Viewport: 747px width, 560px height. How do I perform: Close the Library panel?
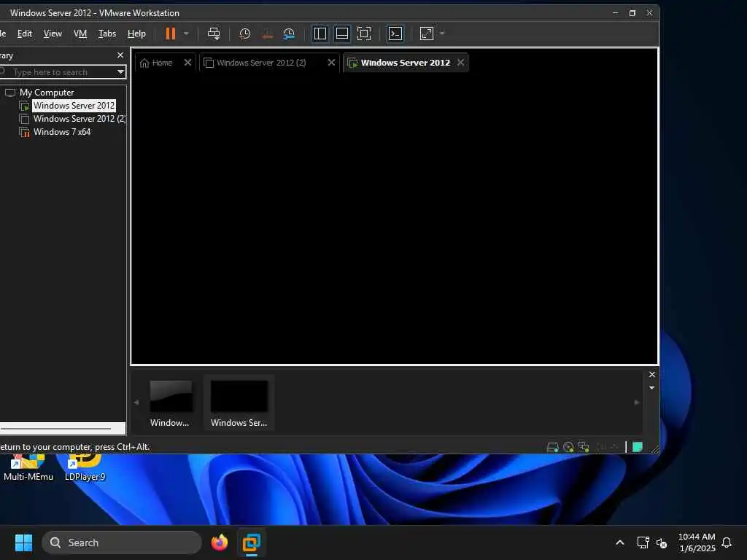tap(120, 55)
